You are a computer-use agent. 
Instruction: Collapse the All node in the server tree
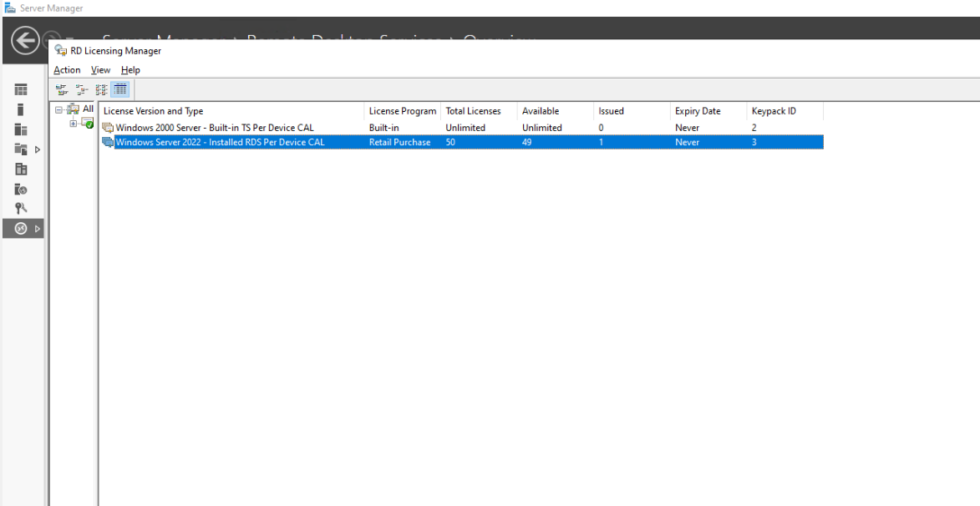tap(58, 109)
